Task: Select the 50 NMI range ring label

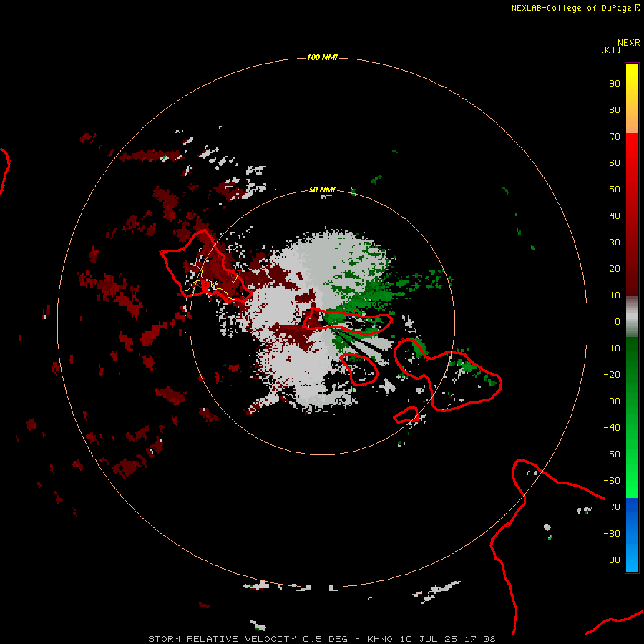Action: click(x=322, y=190)
